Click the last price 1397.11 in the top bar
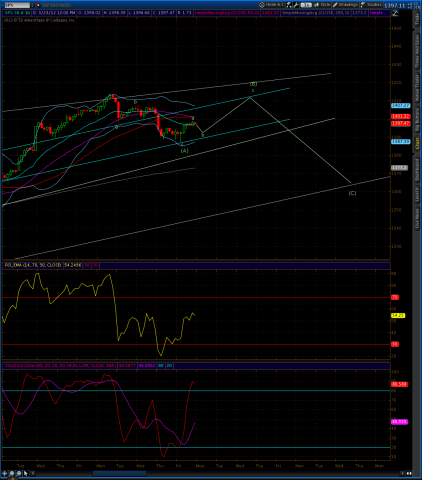The height and width of the screenshot is (480, 422). point(394,5)
